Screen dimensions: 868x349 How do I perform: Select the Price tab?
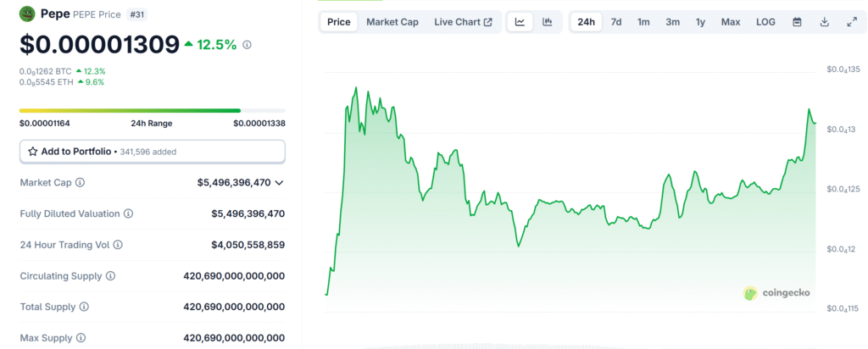(x=339, y=22)
